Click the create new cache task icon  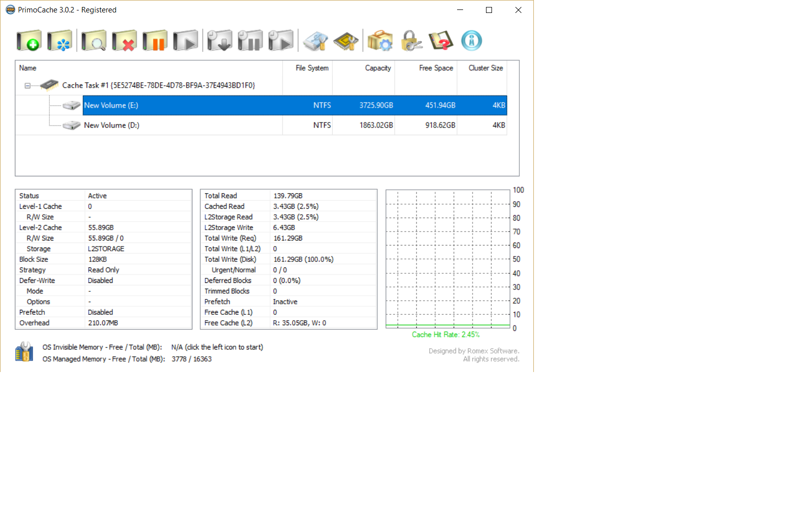pyautogui.click(x=28, y=41)
